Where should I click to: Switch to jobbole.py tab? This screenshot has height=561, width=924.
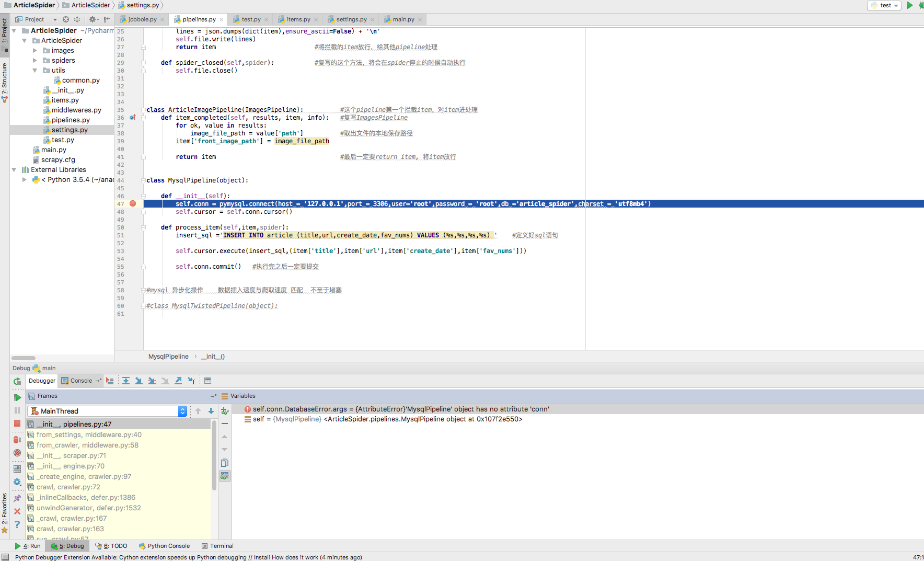click(x=142, y=19)
